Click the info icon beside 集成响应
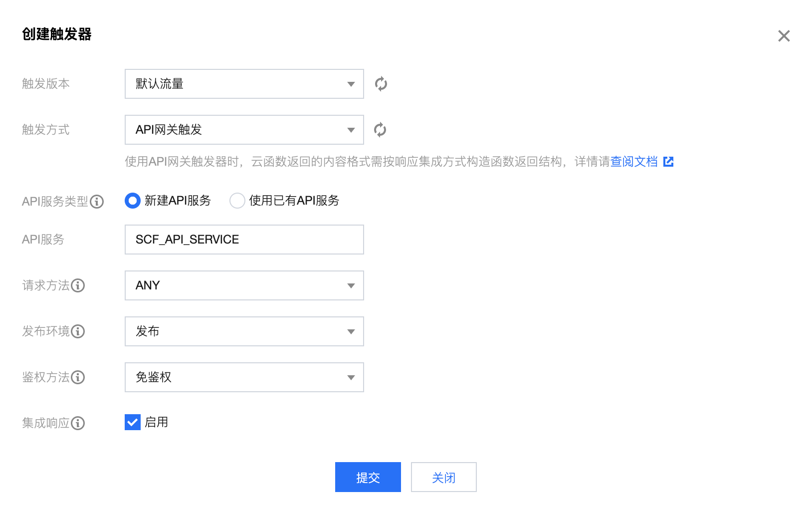Screen dimensions: 812x515 pos(78,423)
